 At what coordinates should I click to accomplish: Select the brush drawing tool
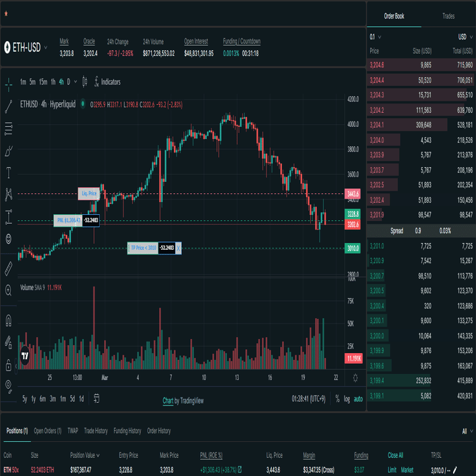click(x=9, y=151)
